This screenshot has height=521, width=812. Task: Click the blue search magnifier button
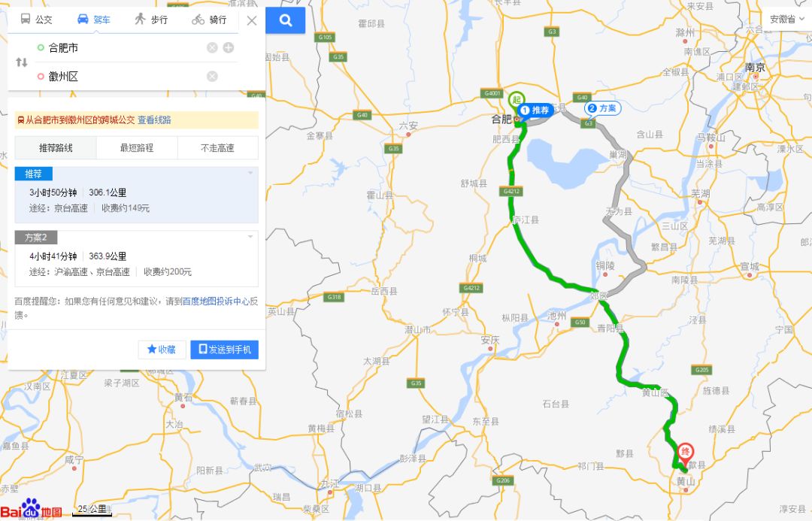pyautogui.click(x=286, y=20)
